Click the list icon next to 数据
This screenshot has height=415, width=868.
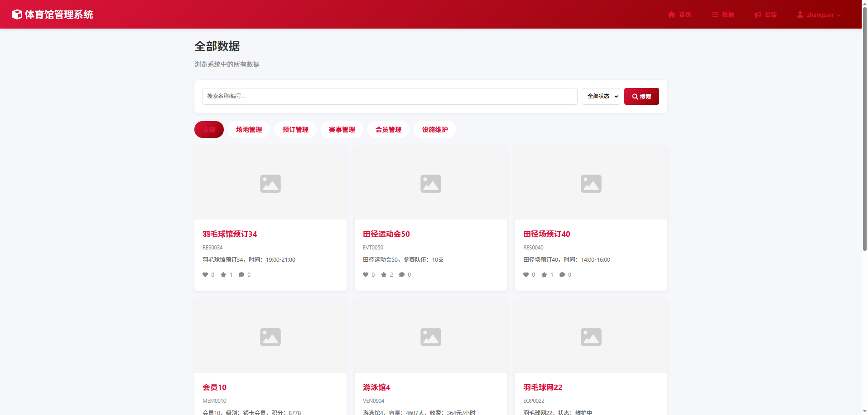pos(715,15)
